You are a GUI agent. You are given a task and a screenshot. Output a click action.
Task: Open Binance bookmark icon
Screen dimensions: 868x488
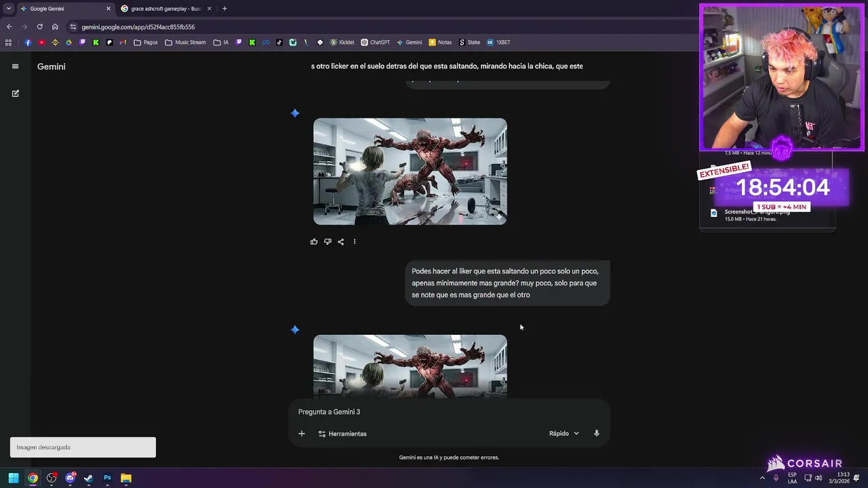(x=55, y=42)
